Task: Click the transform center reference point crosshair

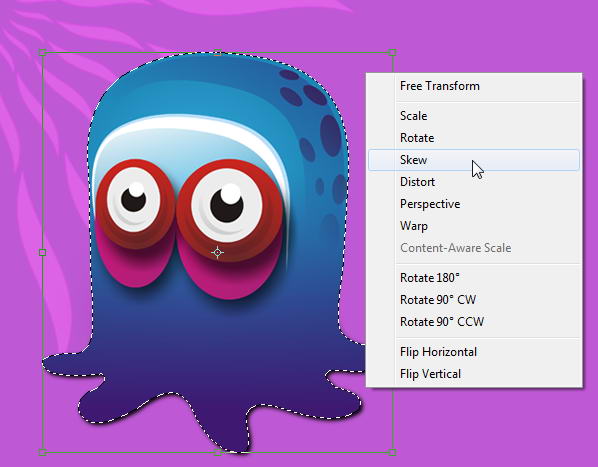Action: click(x=217, y=252)
